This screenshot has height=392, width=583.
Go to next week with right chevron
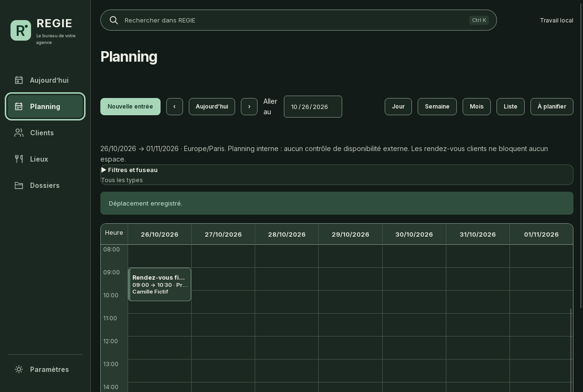(249, 107)
